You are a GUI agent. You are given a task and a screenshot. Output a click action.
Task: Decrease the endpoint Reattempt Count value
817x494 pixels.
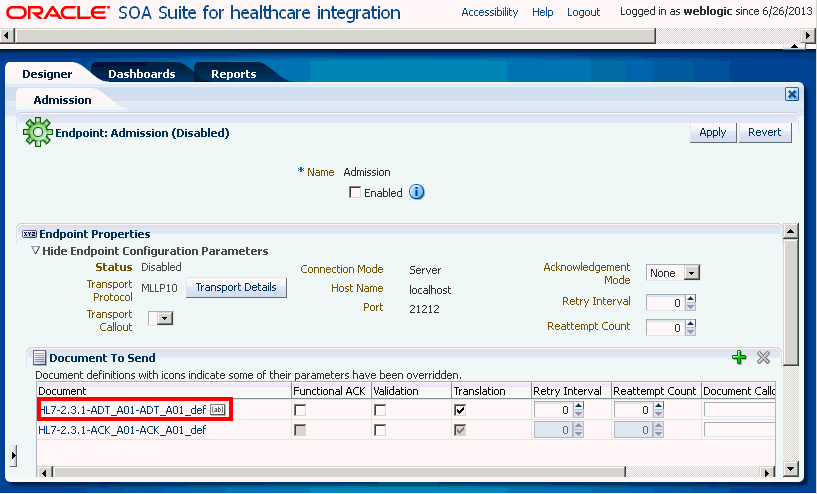[690, 331]
